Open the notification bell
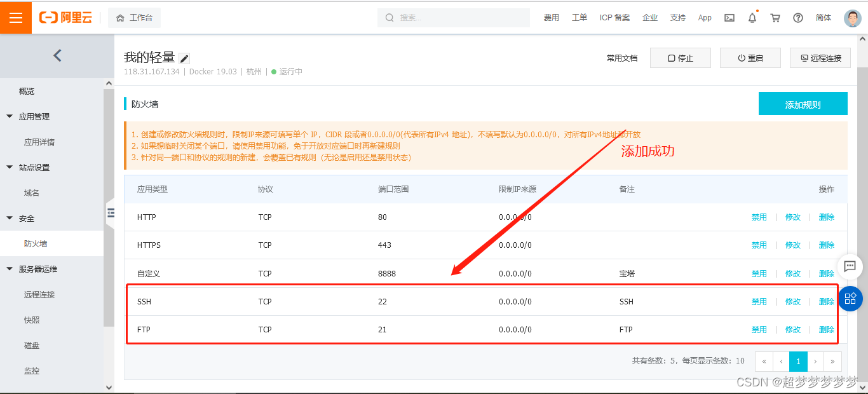Viewport: 868px width, 394px height. point(752,18)
